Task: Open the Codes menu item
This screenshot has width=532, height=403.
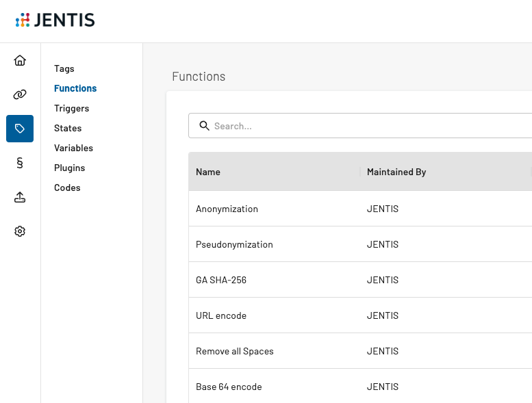Action: tap(67, 187)
